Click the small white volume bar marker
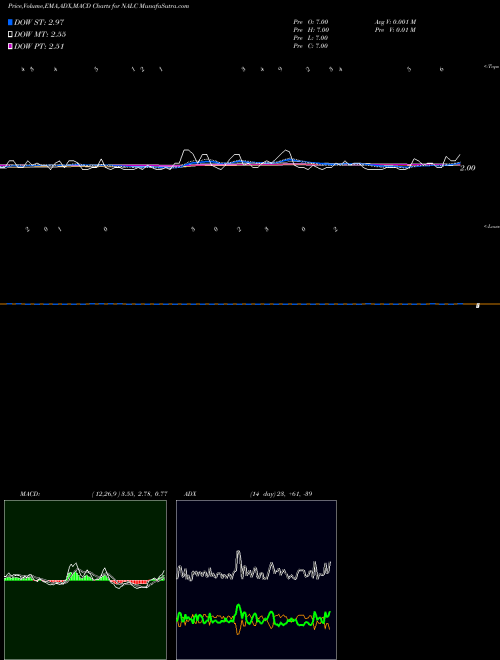 [x=478, y=306]
